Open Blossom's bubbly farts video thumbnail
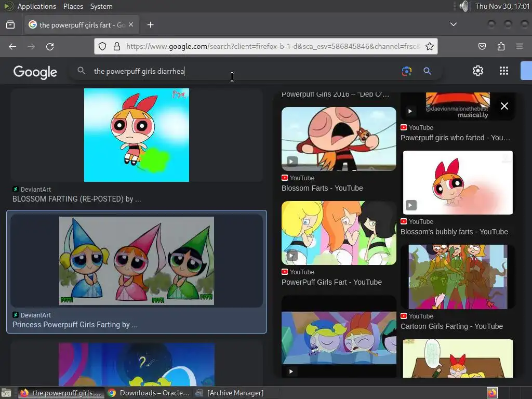 (x=458, y=182)
